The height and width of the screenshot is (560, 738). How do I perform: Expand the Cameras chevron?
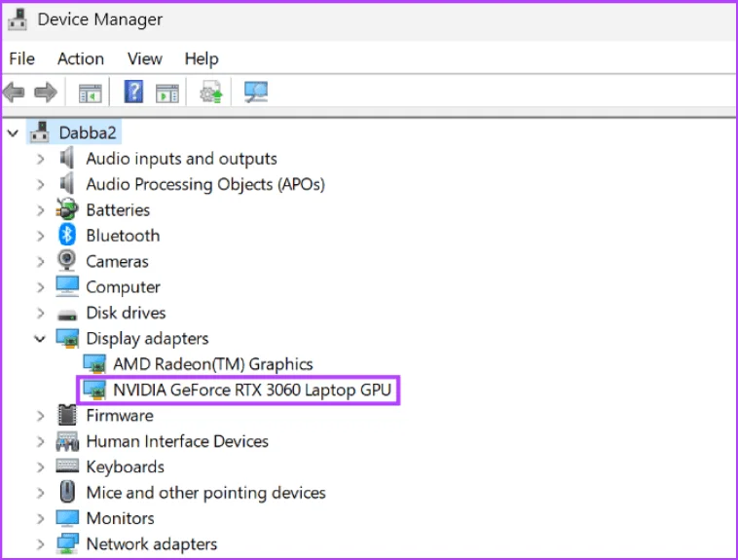click(x=41, y=261)
